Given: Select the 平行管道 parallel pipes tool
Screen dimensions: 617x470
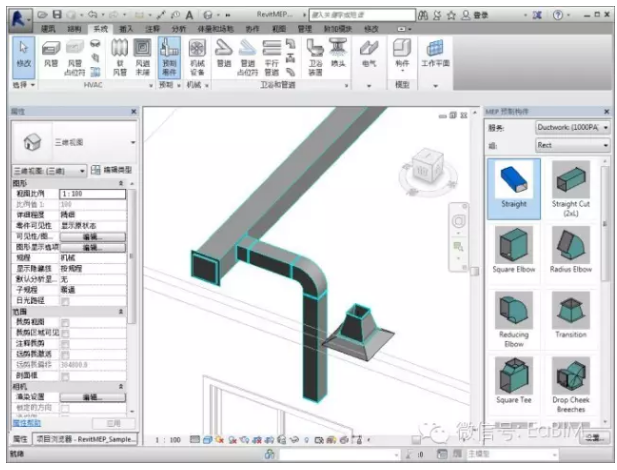Looking at the screenshot, I should click(272, 57).
